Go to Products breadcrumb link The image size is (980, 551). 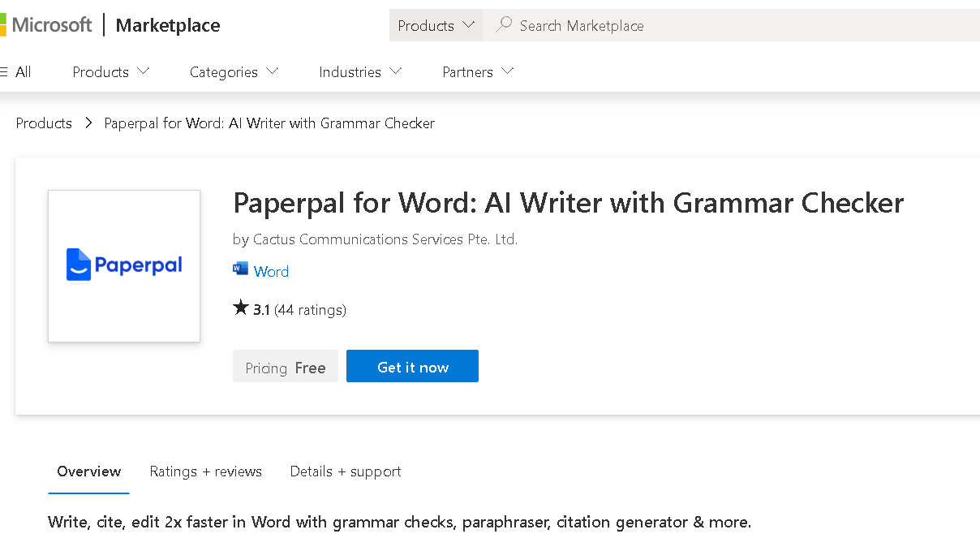point(44,123)
